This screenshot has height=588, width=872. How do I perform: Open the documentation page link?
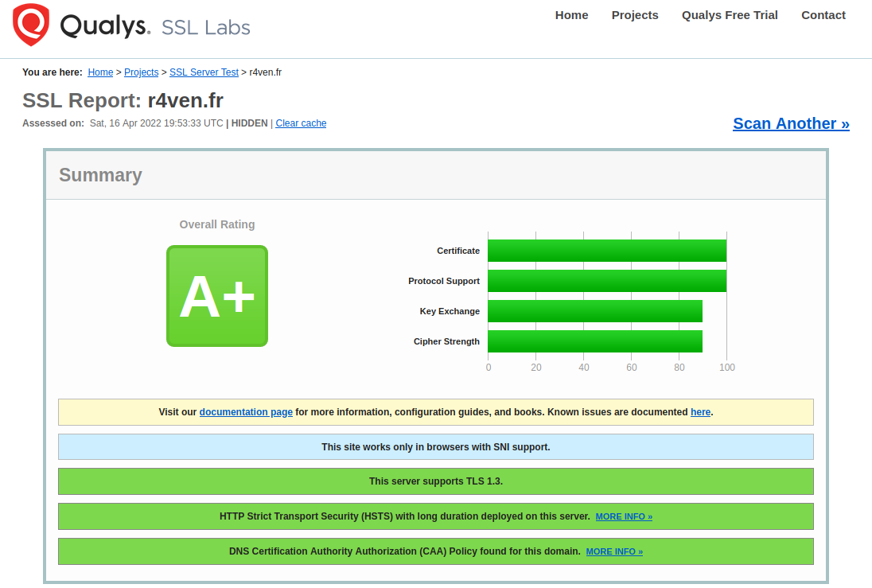pos(246,412)
